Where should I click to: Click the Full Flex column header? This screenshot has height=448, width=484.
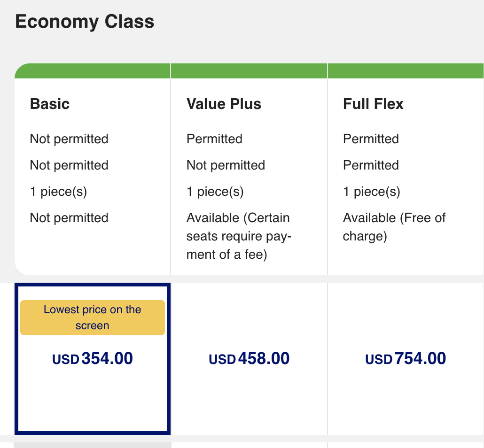373,104
